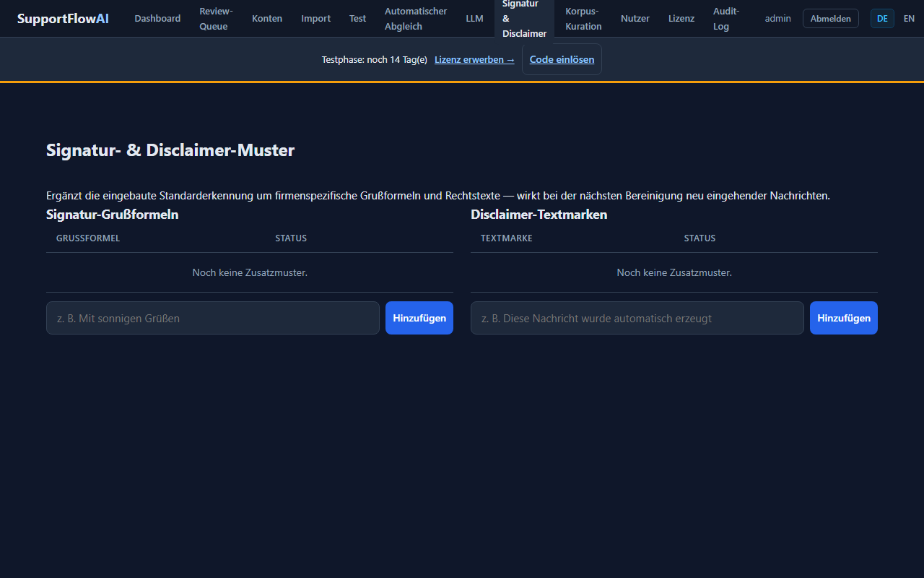The image size is (924, 578).
Task: Focus the Grußformel input field
Action: point(213,318)
